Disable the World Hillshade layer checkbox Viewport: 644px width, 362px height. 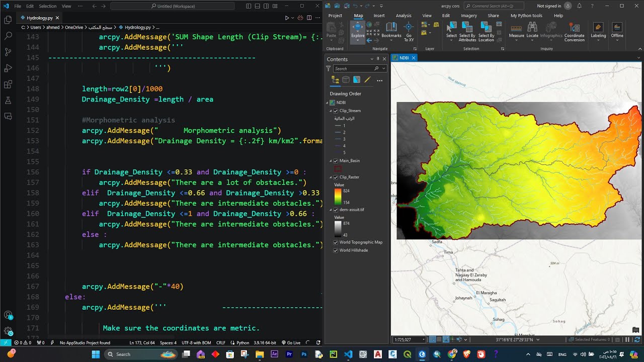tap(336, 250)
